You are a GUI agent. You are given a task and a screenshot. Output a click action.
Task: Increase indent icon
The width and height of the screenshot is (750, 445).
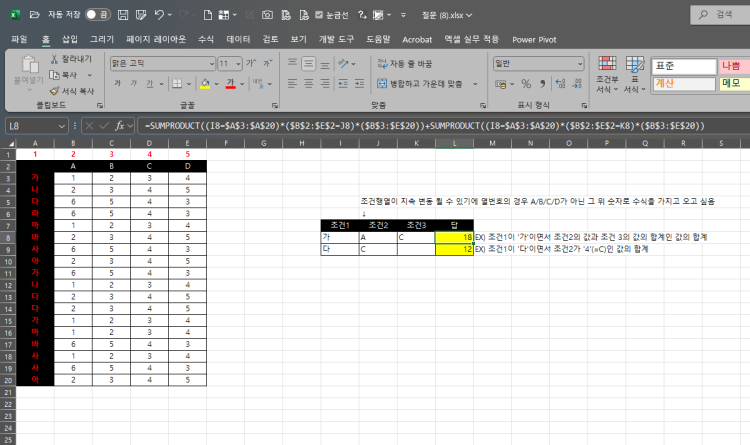click(x=359, y=84)
